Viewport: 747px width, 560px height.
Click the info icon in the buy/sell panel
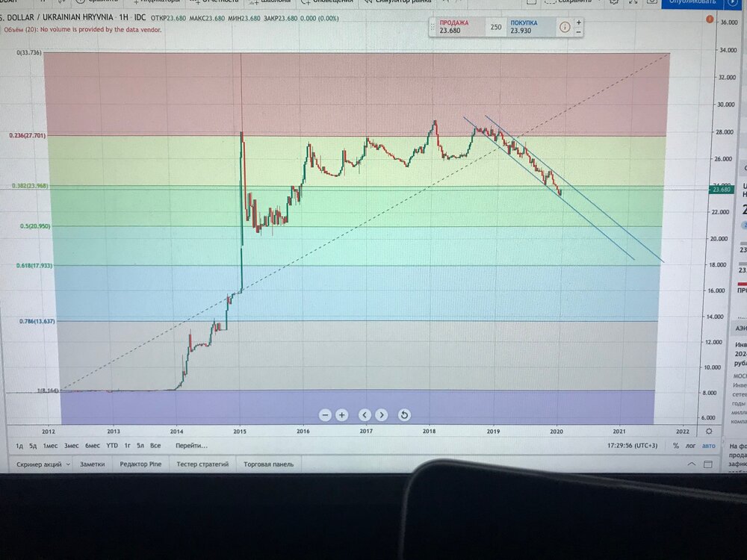point(565,27)
